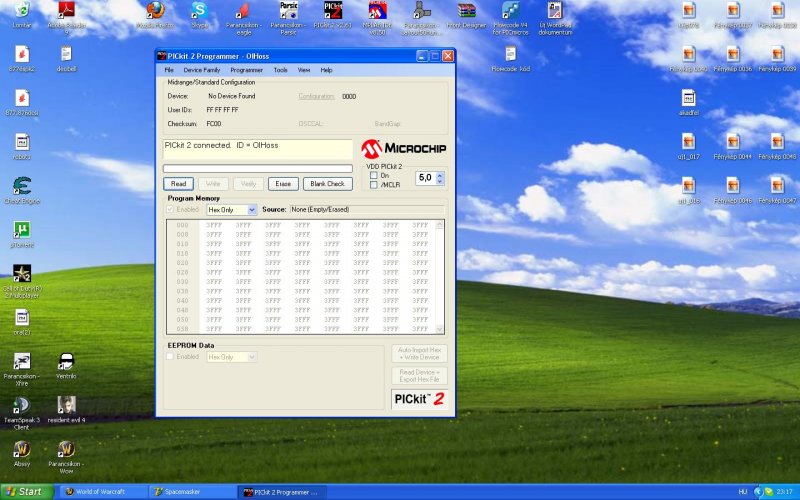Click the Configuration link label

(316, 96)
